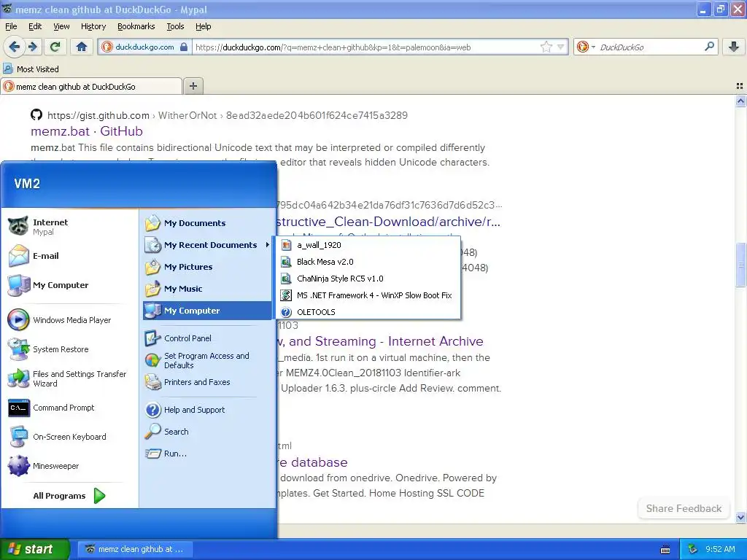Open Search from Start menu
Image resolution: width=747 pixels, height=560 pixels.
(167, 432)
